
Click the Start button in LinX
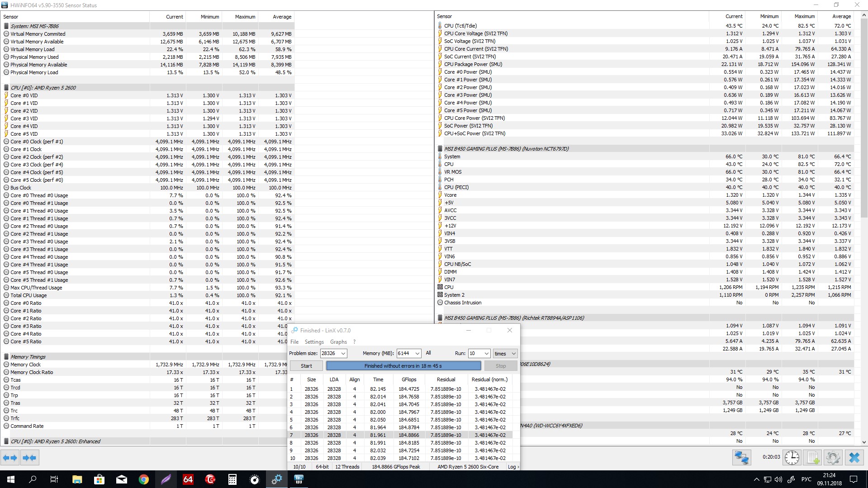(306, 366)
